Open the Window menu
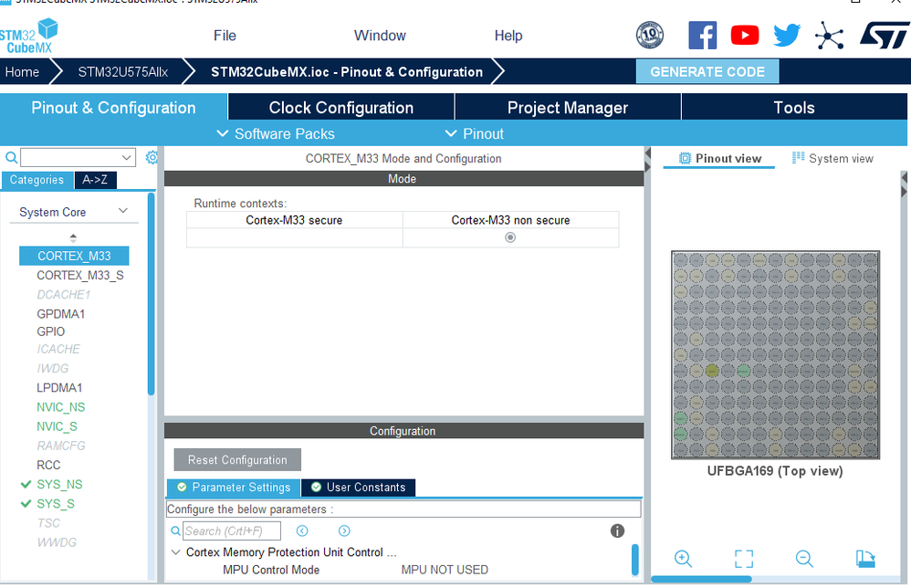The image size is (911, 588). coord(380,36)
